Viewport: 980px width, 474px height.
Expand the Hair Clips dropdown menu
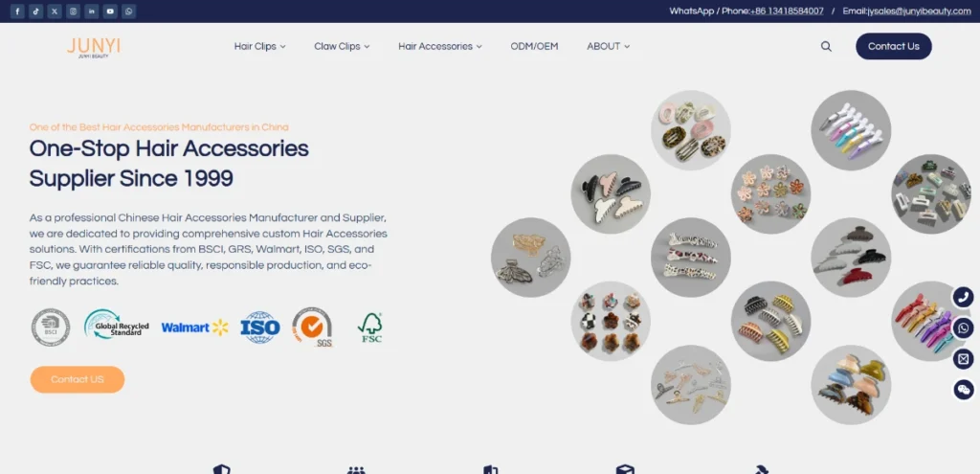point(260,46)
